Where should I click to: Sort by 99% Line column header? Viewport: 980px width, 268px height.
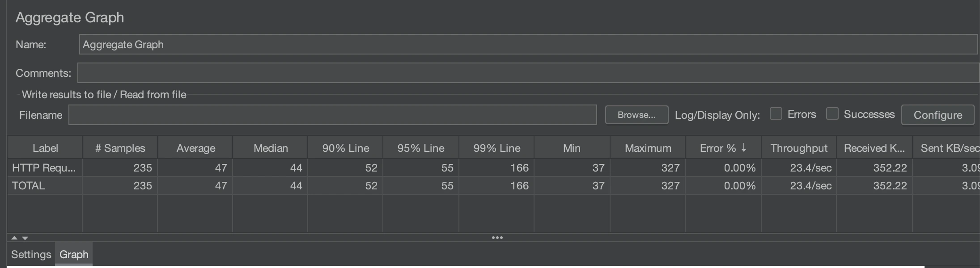click(x=496, y=148)
